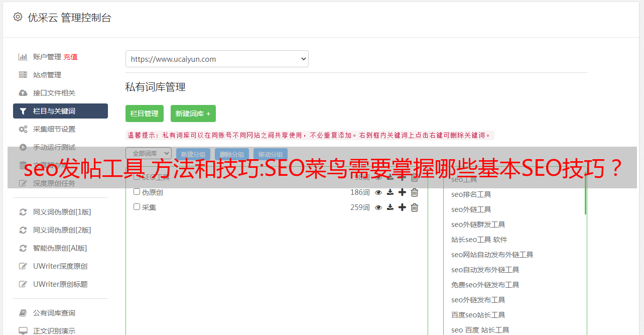Download the 伪原创 word library
Screen dimensions: 644x335
click(x=390, y=192)
